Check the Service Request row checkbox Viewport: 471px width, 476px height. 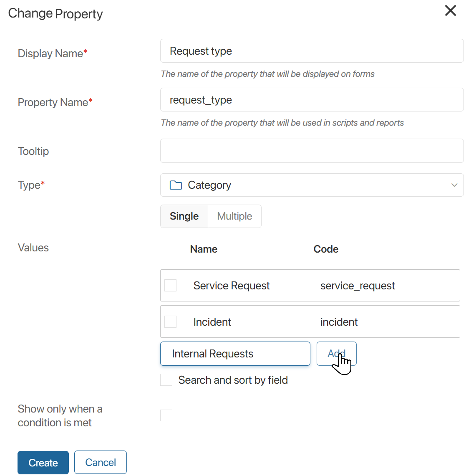tap(171, 285)
